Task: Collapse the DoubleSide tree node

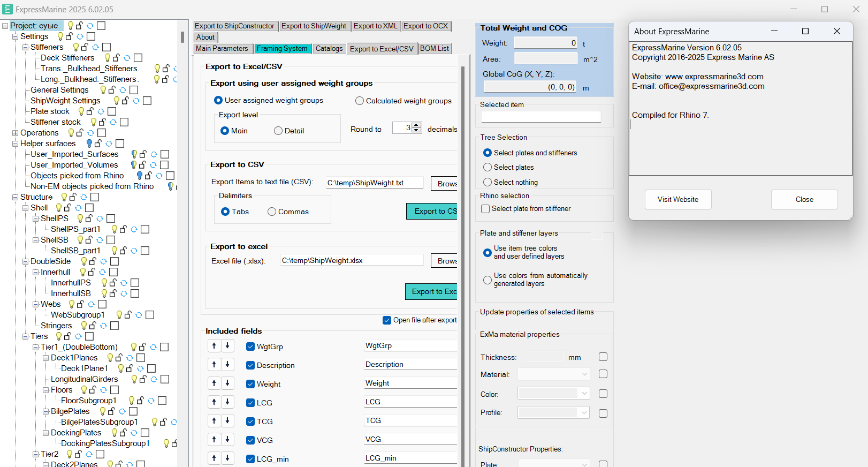Action: (25, 261)
